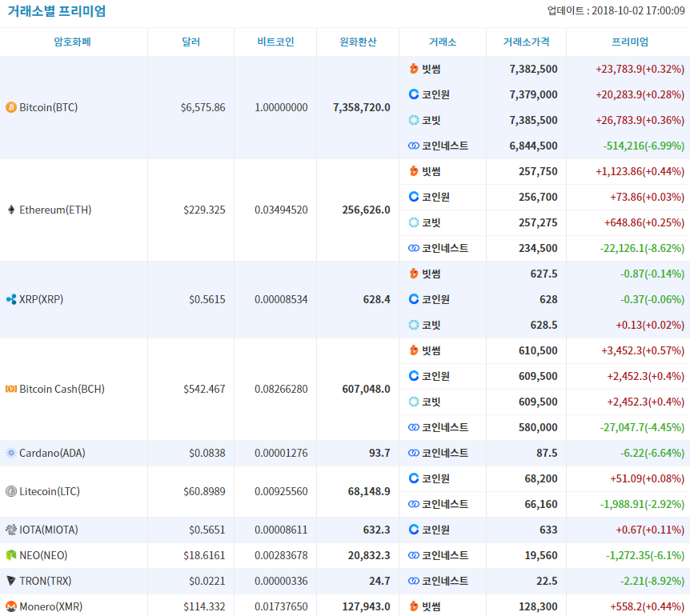The height and width of the screenshot is (616, 690).
Task: Open the Litecoin(LTC) name link
Action: click(50, 491)
